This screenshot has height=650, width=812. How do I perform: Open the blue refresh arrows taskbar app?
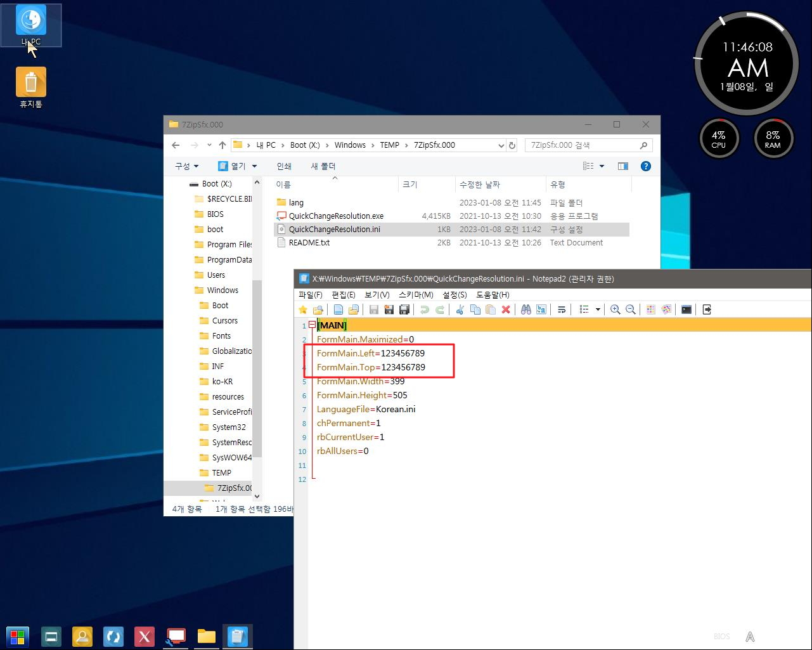point(113,637)
